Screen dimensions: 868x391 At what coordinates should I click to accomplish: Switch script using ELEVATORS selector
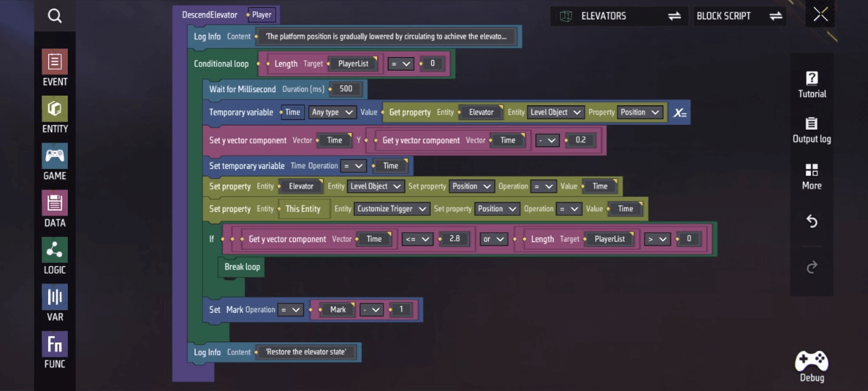click(619, 16)
